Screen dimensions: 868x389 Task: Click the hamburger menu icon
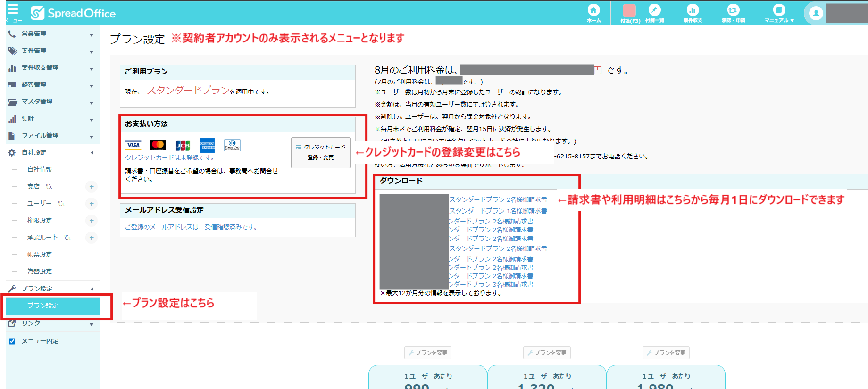click(x=13, y=11)
